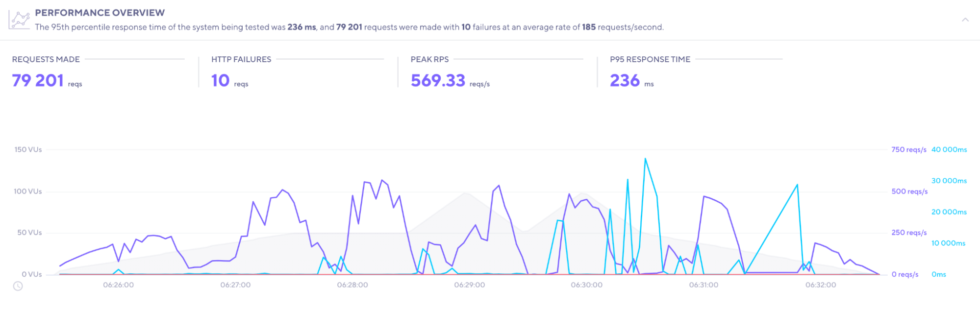Click the 06:32:00 timeline label
980x309 pixels.
coord(820,285)
